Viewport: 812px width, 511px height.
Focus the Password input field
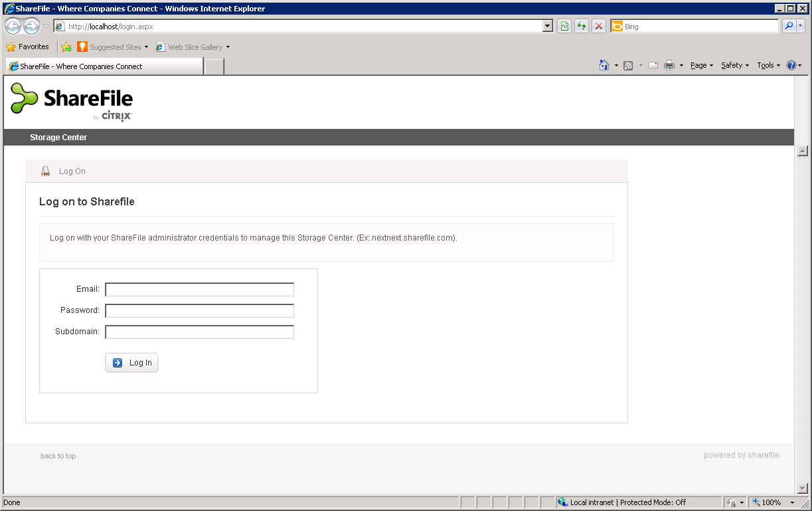(x=199, y=311)
